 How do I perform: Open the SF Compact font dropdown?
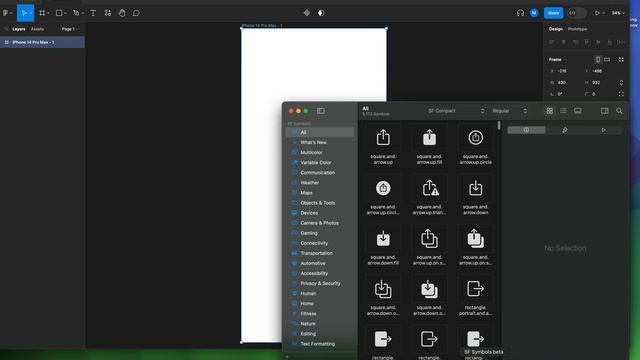click(456, 111)
